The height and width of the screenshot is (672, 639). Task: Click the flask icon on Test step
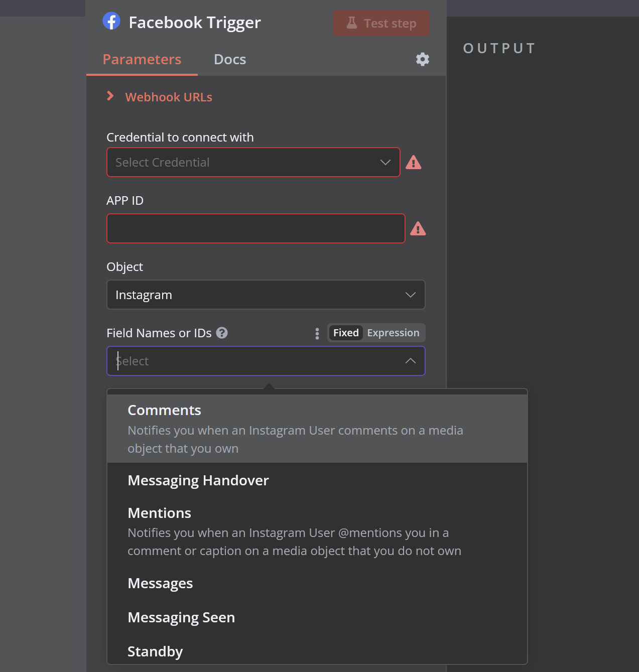352,23
